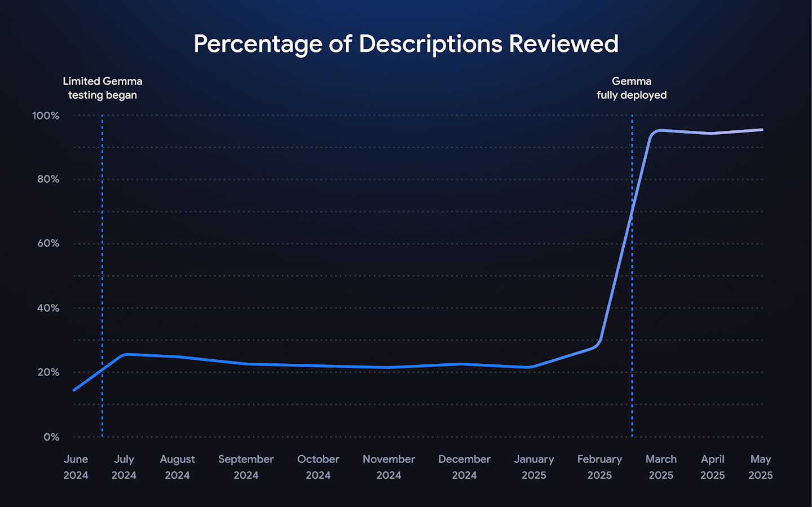Viewport: 812px width, 507px height.
Task: Select the 'August 2024' axis label
Action: [177, 467]
